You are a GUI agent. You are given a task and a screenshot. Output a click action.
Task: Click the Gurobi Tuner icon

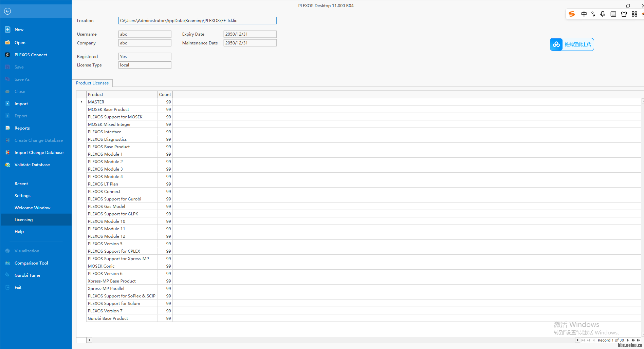[x=7, y=275]
